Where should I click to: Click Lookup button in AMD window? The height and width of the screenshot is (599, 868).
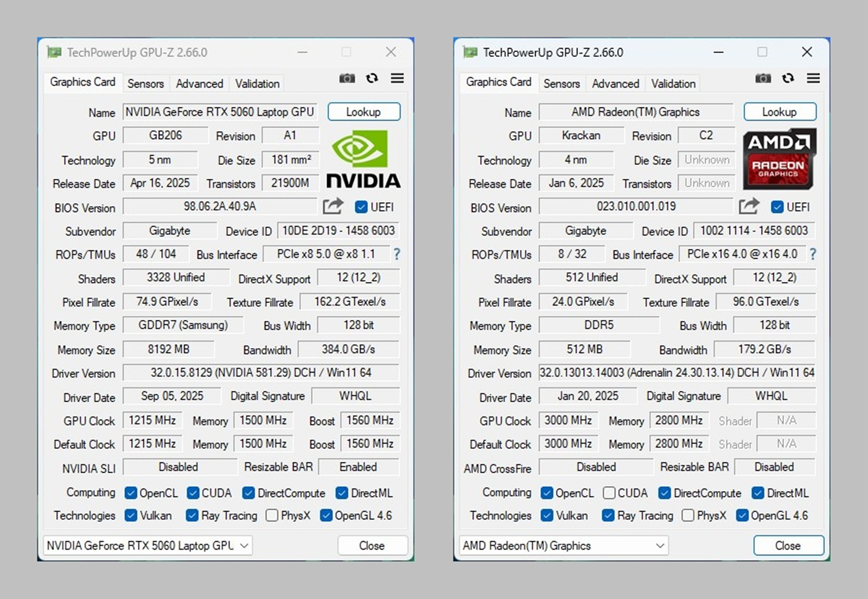pyautogui.click(x=780, y=112)
